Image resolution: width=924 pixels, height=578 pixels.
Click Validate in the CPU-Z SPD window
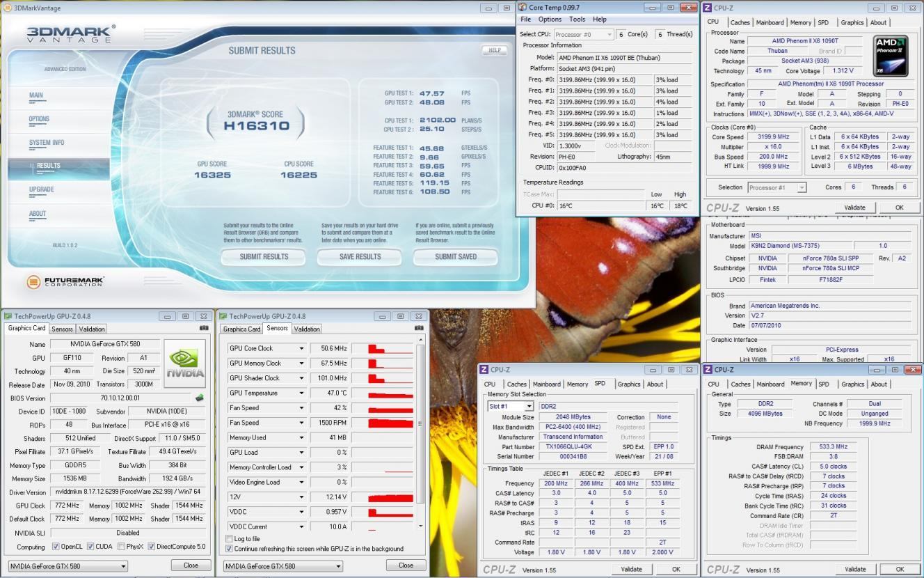coord(632,569)
